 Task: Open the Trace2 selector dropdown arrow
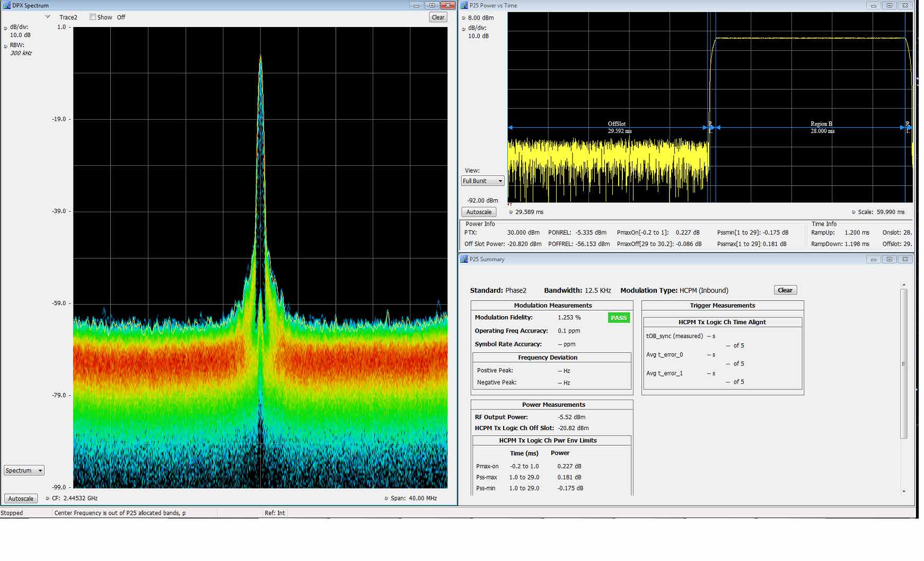coord(48,17)
